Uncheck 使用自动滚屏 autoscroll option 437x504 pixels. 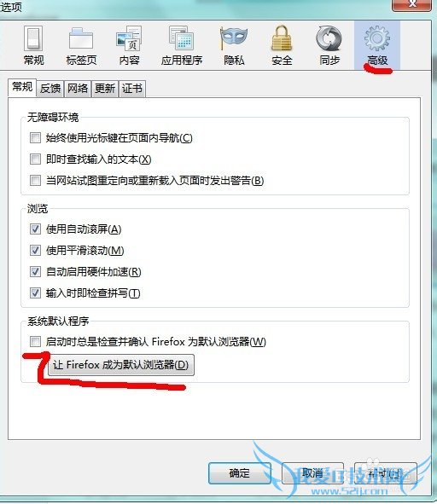pyautogui.click(x=35, y=229)
